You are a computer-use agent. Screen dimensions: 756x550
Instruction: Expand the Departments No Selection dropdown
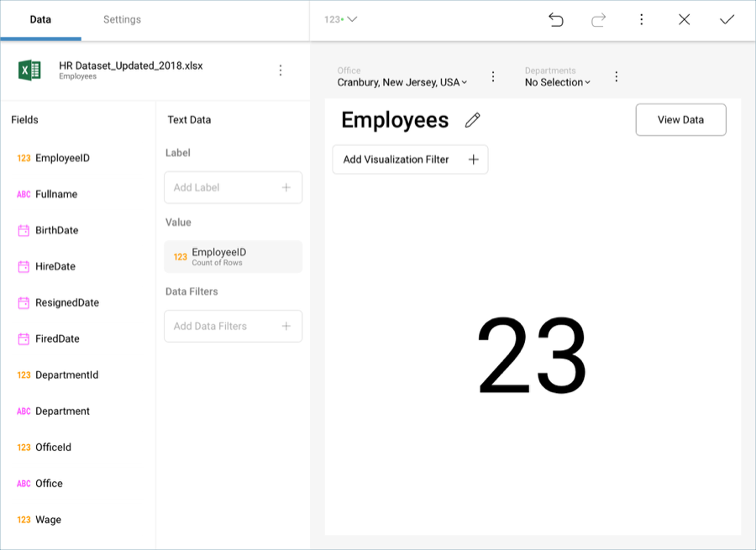(558, 82)
